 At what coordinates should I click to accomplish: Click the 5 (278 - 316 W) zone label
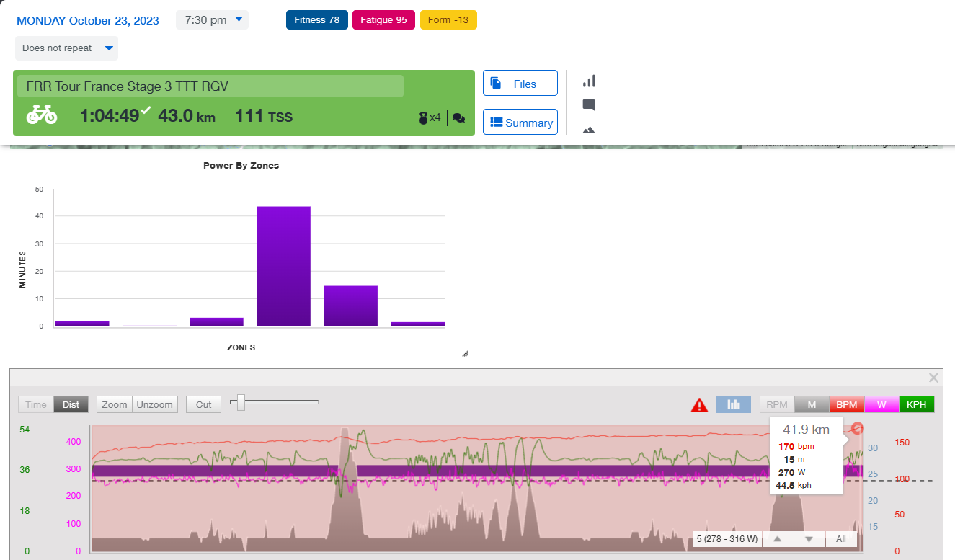pyautogui.click(x=727, y=539)
